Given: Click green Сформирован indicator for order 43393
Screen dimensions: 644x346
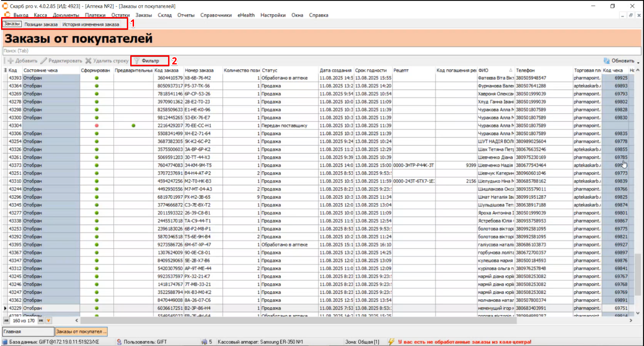Looking at the screenshot, I should 97,78.
